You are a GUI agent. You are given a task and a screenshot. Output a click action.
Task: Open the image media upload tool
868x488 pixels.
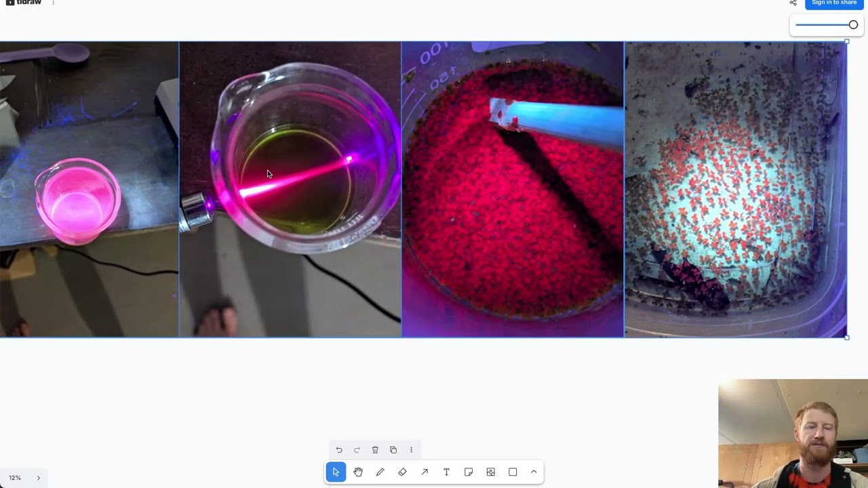[x=491, y=472]
